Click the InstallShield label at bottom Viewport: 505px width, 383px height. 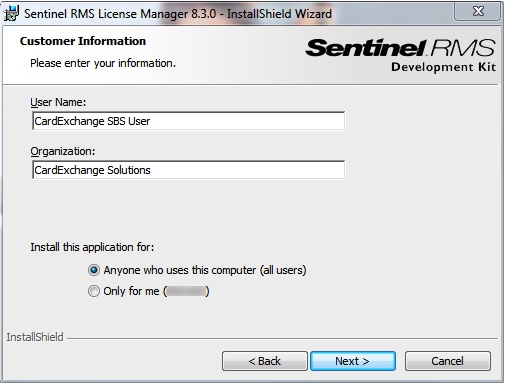35,337
